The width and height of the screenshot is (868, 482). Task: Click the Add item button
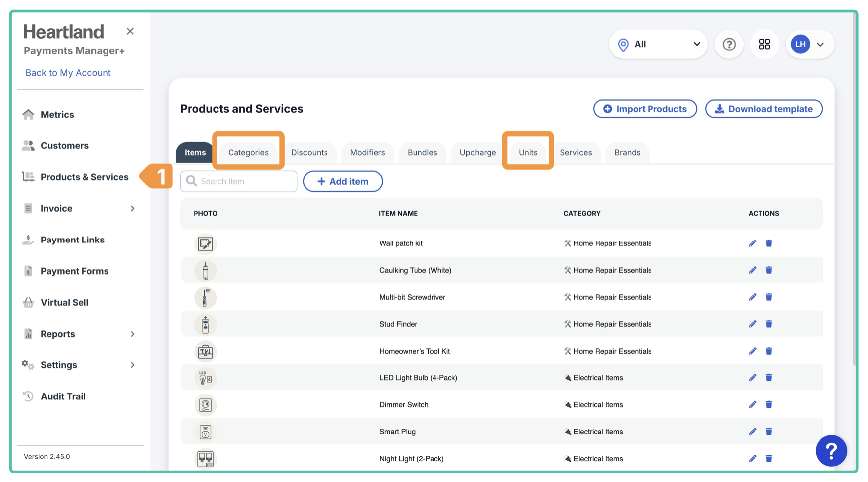(343, 182)
